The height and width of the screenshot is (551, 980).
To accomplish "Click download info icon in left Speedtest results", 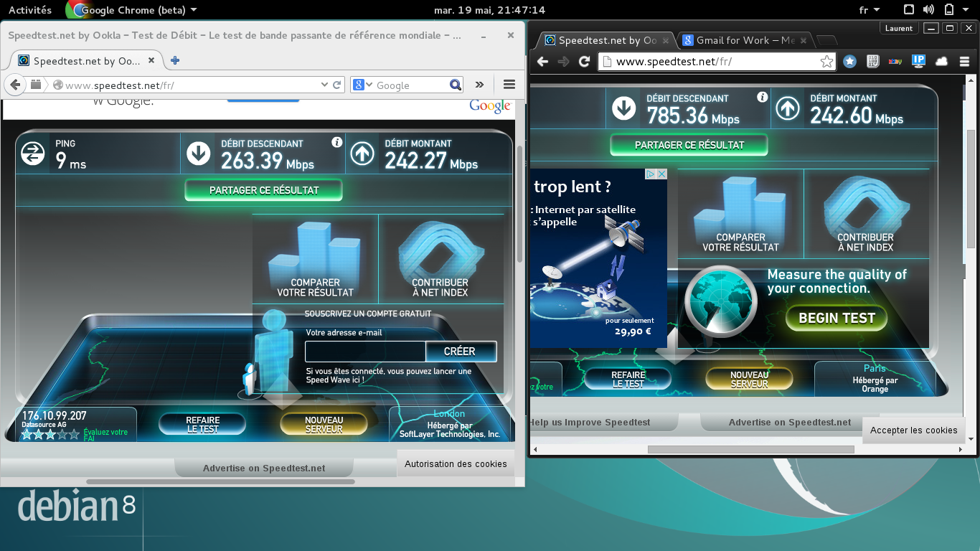I will (336, 142).
